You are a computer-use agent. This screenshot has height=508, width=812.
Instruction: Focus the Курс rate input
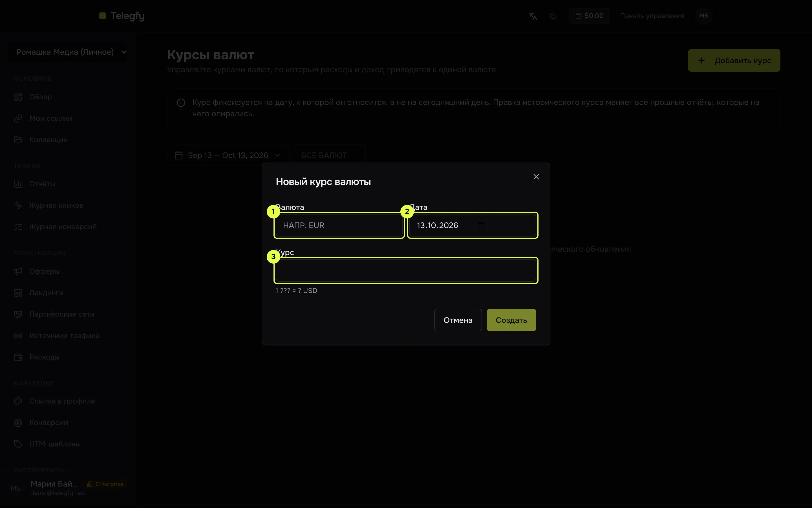tap(406, 270)
